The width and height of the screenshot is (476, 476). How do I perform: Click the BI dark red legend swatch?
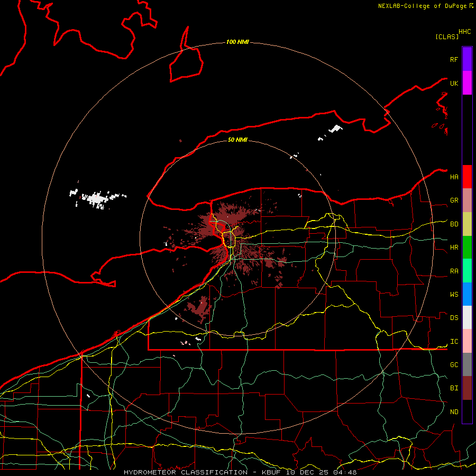tap(467, 388)
